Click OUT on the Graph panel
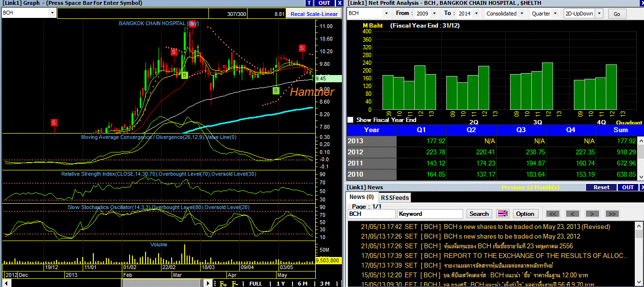 pos(325,3)
